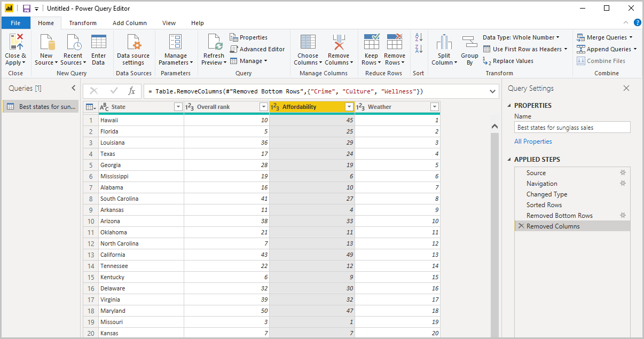Sort ascending with A-Z icon
The height and width of the screenshot is (339, 644).
point(419,37)
